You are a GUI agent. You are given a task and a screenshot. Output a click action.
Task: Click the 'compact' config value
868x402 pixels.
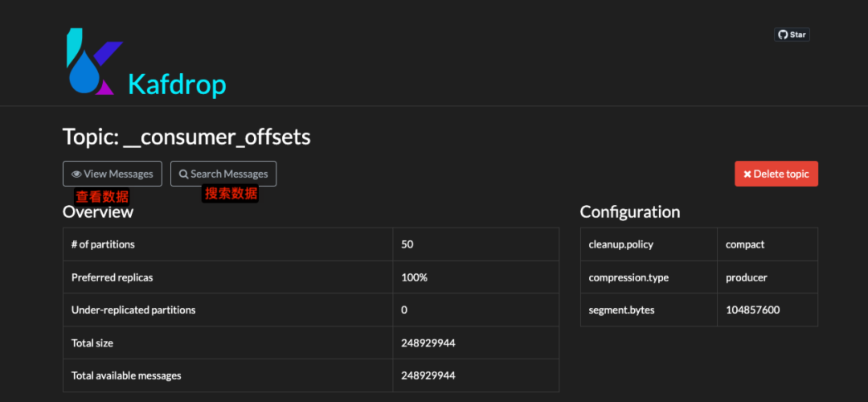pyautogui.click(x=745, y=244)
